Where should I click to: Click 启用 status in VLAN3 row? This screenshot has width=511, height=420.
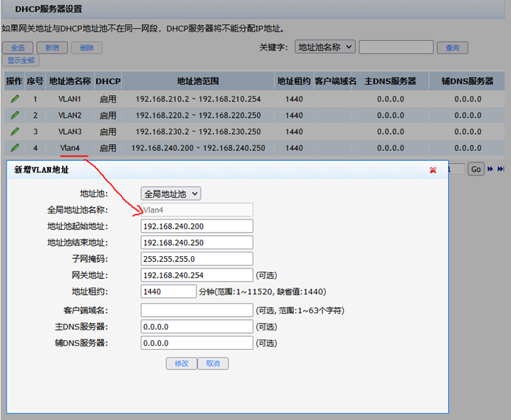point(108,131)
